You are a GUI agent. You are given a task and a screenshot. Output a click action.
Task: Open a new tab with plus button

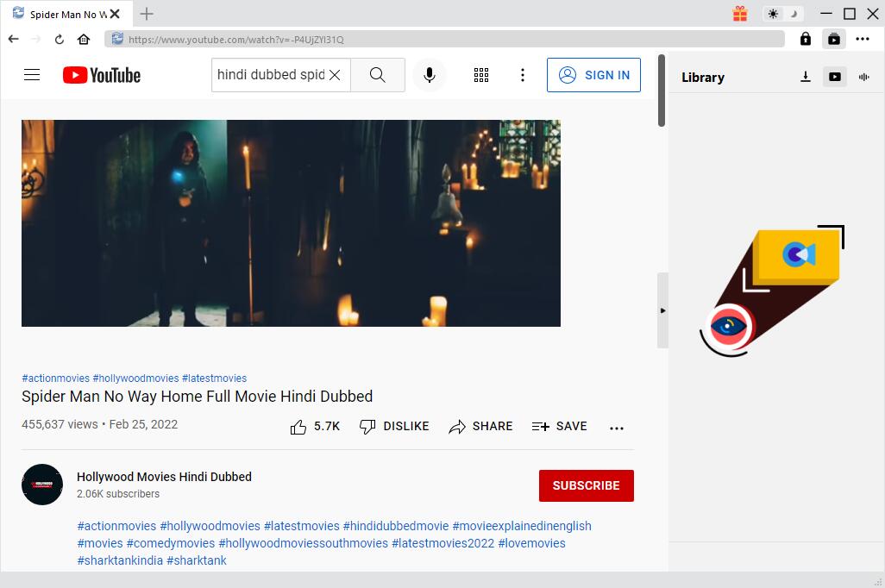click(x=147, y=14)
